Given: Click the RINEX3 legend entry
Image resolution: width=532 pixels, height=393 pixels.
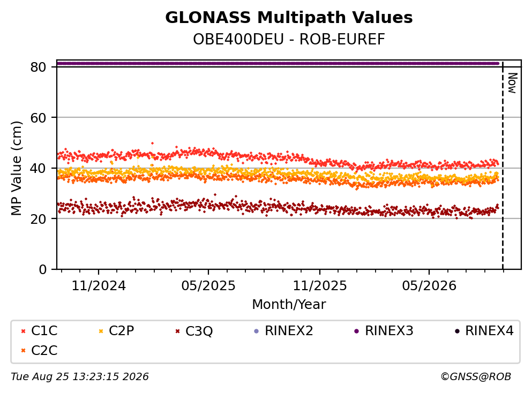Looking at the screenshot, I should [384, 330].
